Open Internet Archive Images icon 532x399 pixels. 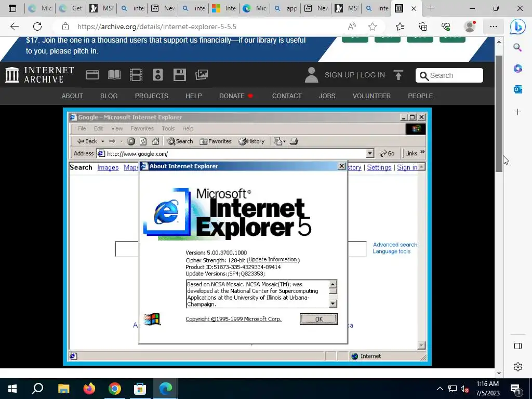(202, 75)
